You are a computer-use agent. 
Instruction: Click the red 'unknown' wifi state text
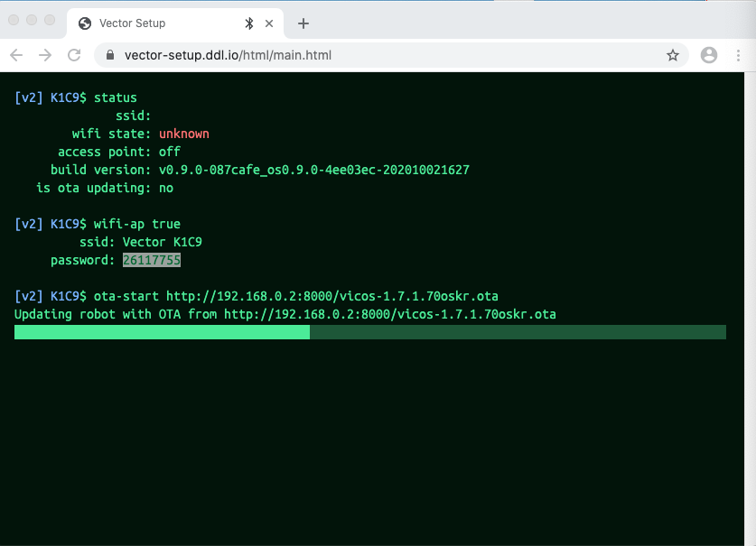coord(183,134)
